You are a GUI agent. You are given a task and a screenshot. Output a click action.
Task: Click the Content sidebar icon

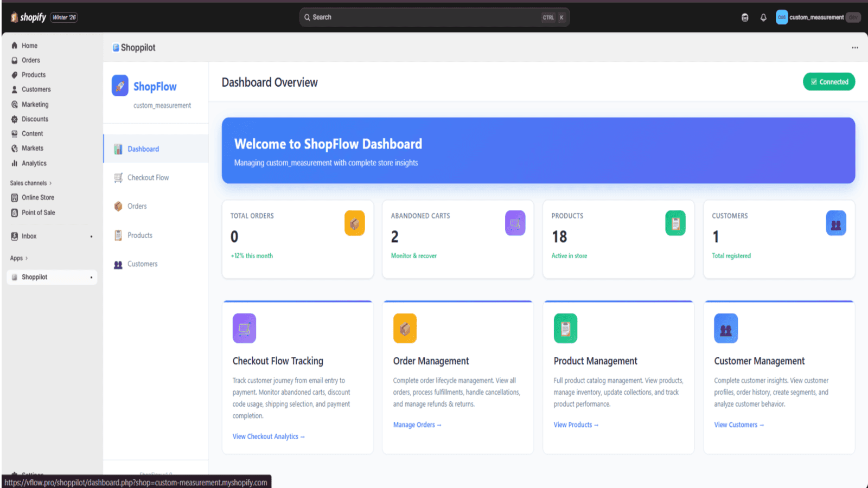(x=15, y=133)
